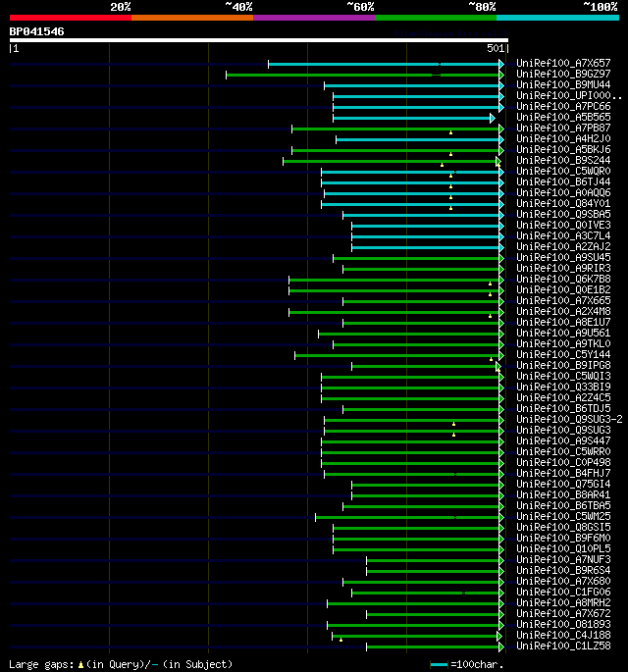Click the UniRef100_B9S244 label
This screenshot has height=672, width=628.
[563, 160]
